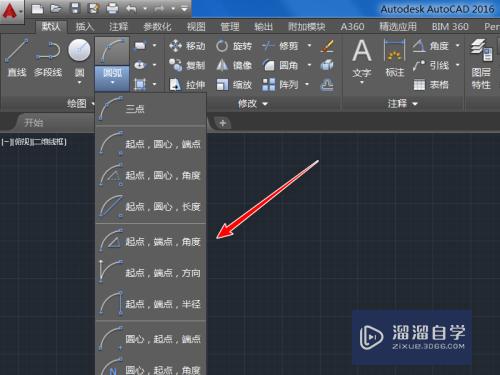Open the 角度 dropdown arrow
Viewport: 500px width, 375px height.
coord(458,46)
